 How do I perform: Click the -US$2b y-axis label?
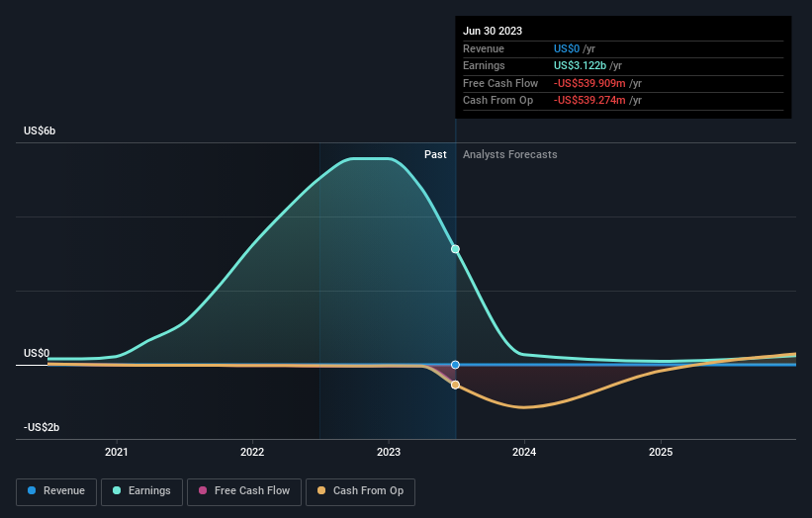(42, 427)
